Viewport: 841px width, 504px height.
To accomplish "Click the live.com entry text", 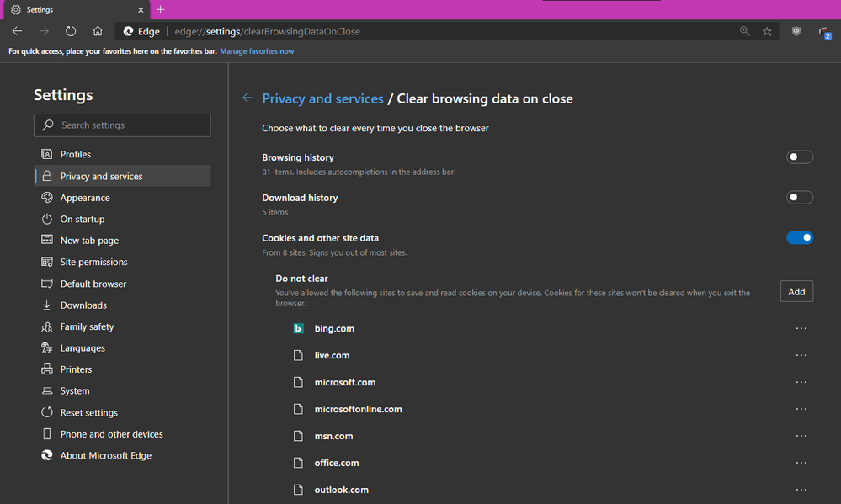I will point(332,355).
